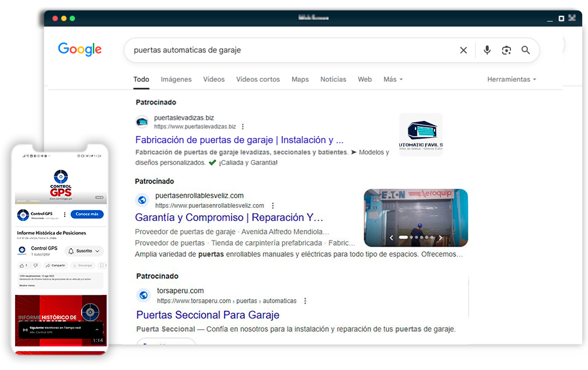588x370 pixels.
Task: Click the magnifying glass search icon
Action: pyautogui.click(x=525, y=50)
